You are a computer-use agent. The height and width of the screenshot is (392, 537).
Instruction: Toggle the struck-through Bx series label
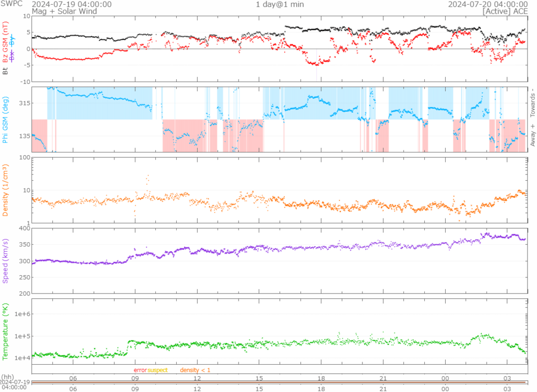coord(13,56)
